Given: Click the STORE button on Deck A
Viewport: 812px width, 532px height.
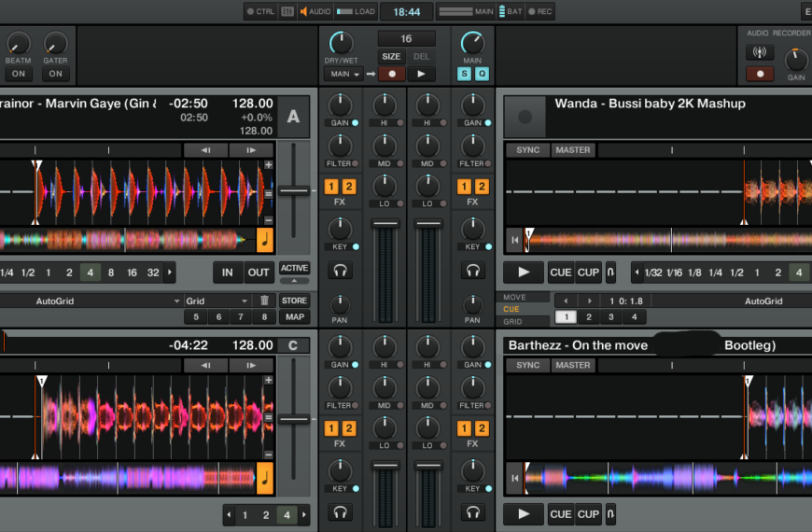Looking at the screenshot, I should point(295,301).
